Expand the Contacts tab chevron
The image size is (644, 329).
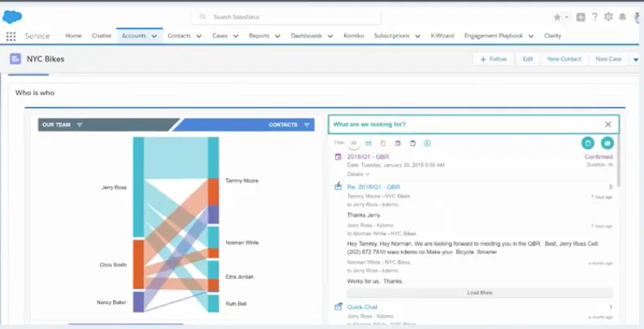199,36
